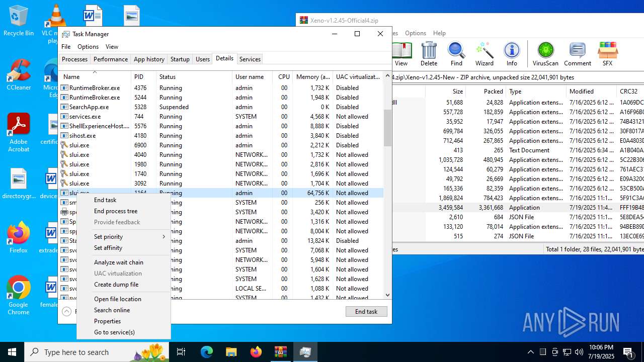This screenshot has width=644, height=362.
Task: Open the directorygr image file on desktop
Action: 19,184
